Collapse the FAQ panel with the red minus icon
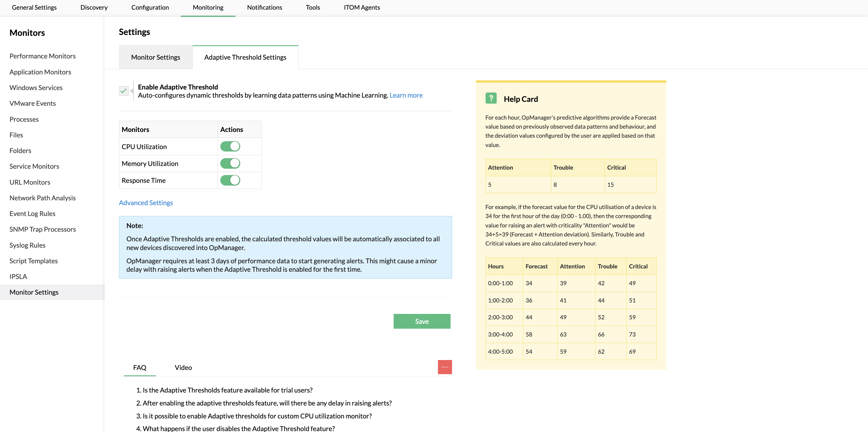Viewport: 868px width, 432px height. click(445, 367)
